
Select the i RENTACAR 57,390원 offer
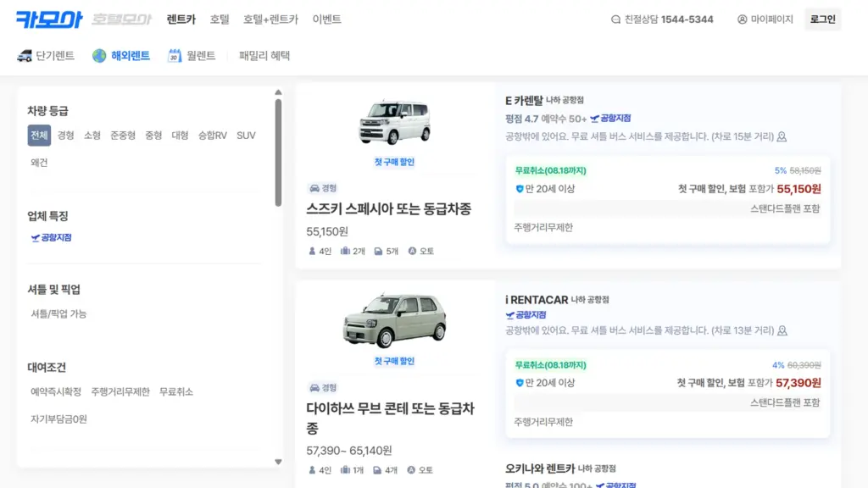[x=668, y=394]
